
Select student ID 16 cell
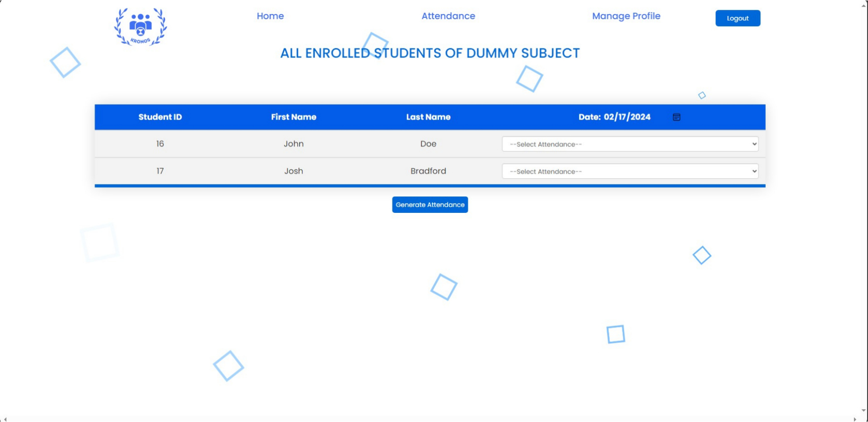tap(160, 144)
